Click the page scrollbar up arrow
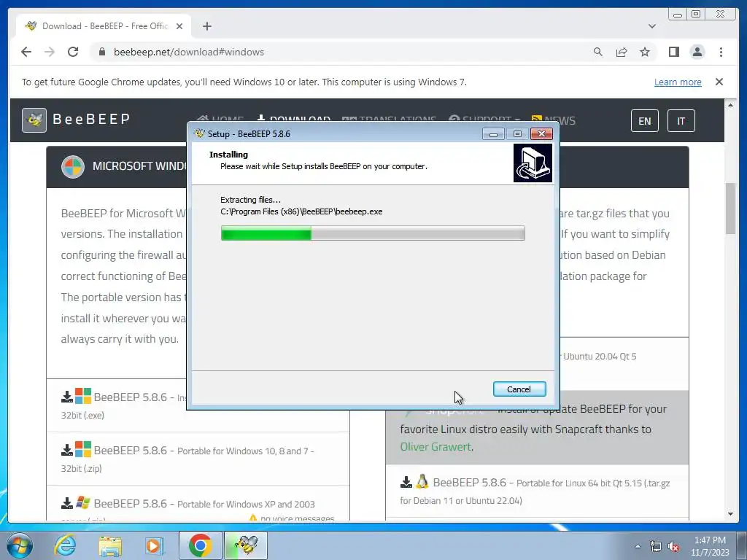 pyautogui.click(x=731, y=105)
